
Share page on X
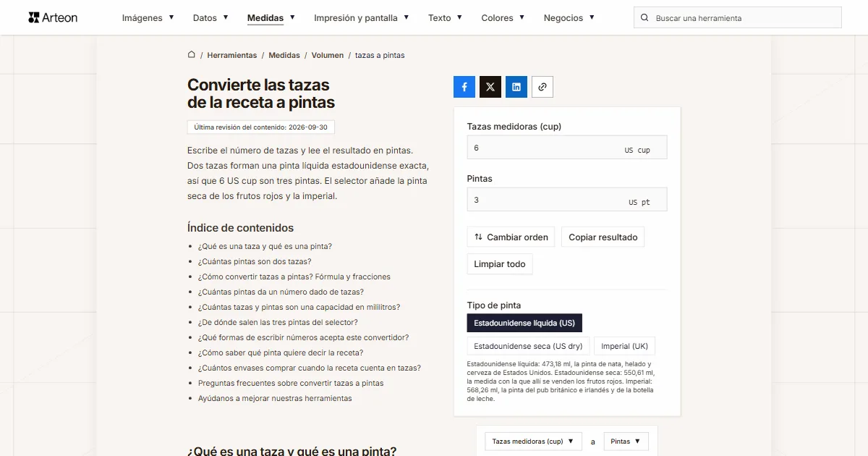490,87
